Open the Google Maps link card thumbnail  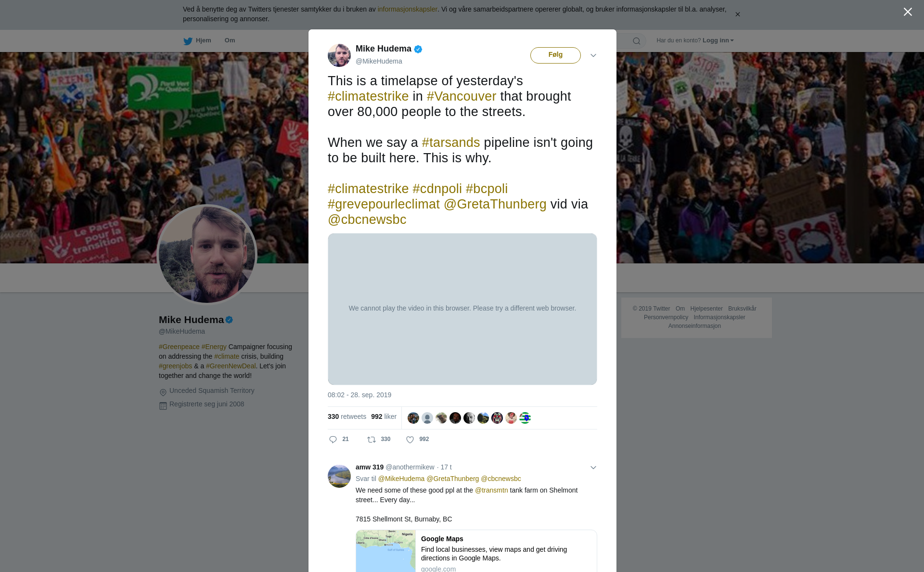pos(386,551)
